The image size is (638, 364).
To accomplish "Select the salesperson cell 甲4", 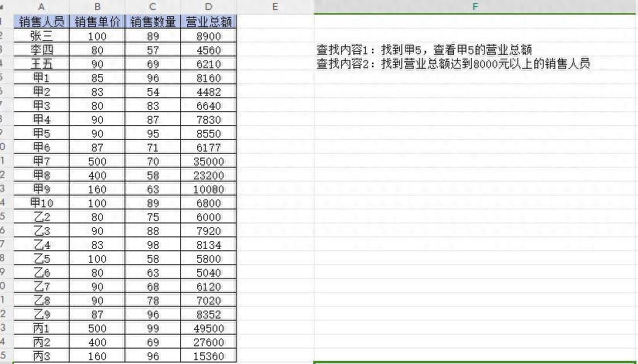I will 42,119.
